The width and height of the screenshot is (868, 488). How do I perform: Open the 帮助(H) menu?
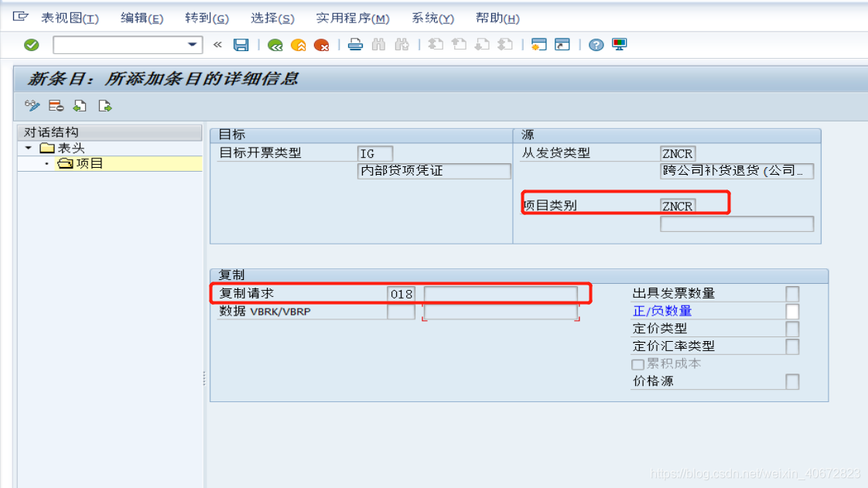(497, 19)
